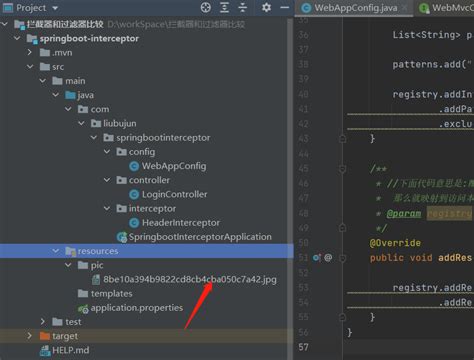The height and width of the screenshot is (360, 474).
Task: Click the application.properties spring icon
Action: (x=83, y=308)
